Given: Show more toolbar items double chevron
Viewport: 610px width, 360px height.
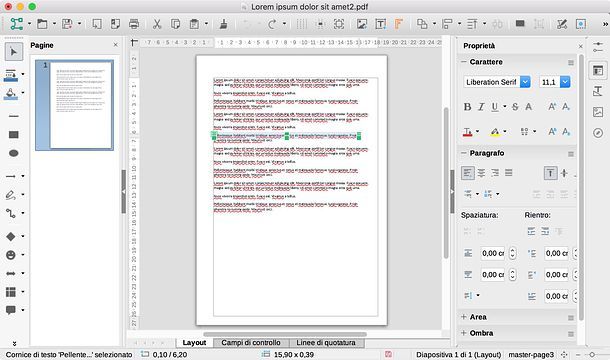Looking at the screenshot, I should [605, 24].
